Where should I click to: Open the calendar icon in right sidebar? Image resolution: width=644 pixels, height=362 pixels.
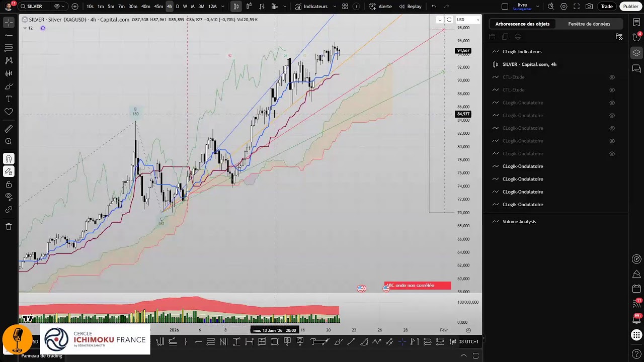pos(636,289)
